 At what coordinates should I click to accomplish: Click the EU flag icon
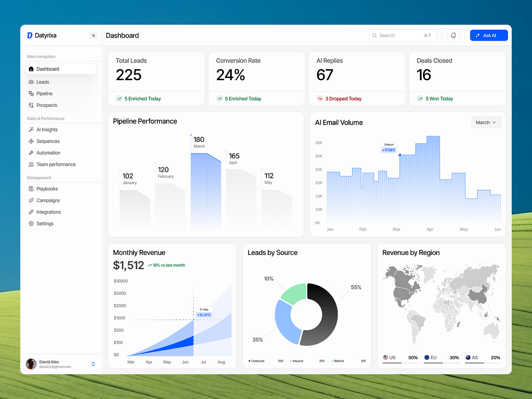(426, 357)
